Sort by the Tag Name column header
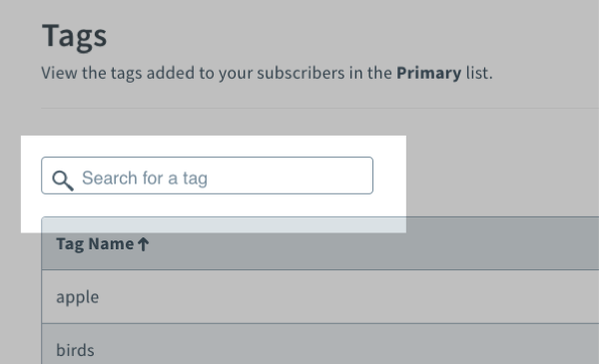Screen dimensions: 599x364 pyautogui.click(x=103, y=244)
